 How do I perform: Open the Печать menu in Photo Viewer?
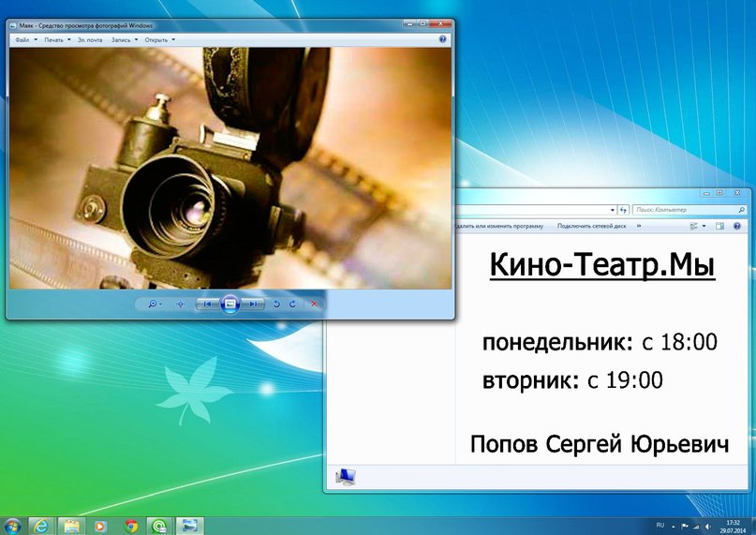pyautogui.click(x=57, y=40)
